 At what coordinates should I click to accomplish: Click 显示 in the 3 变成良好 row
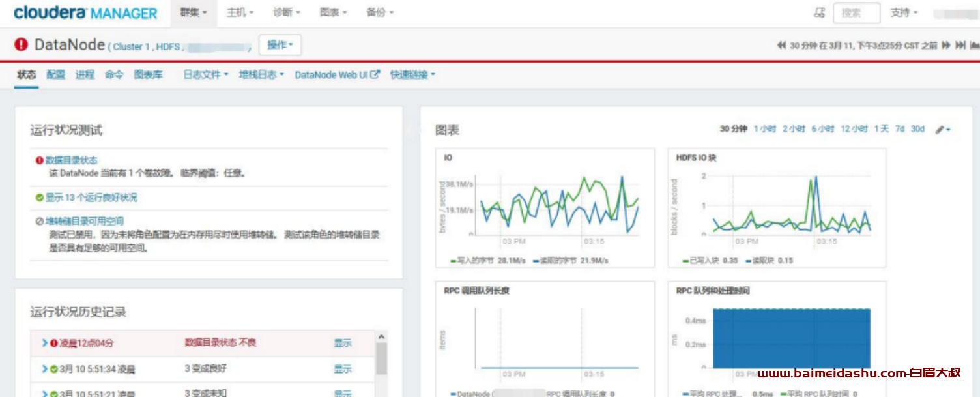[343, 369]
